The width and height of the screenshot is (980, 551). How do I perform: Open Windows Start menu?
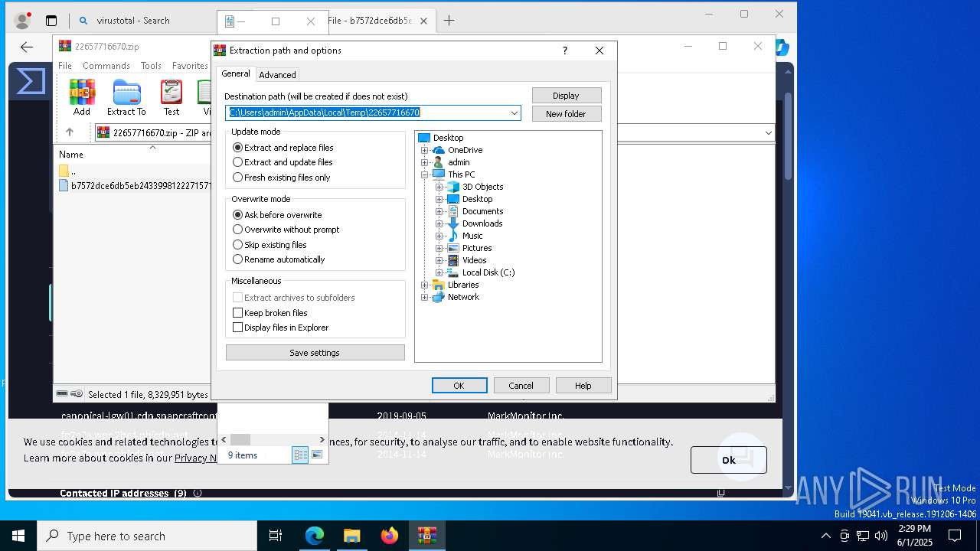18,536
